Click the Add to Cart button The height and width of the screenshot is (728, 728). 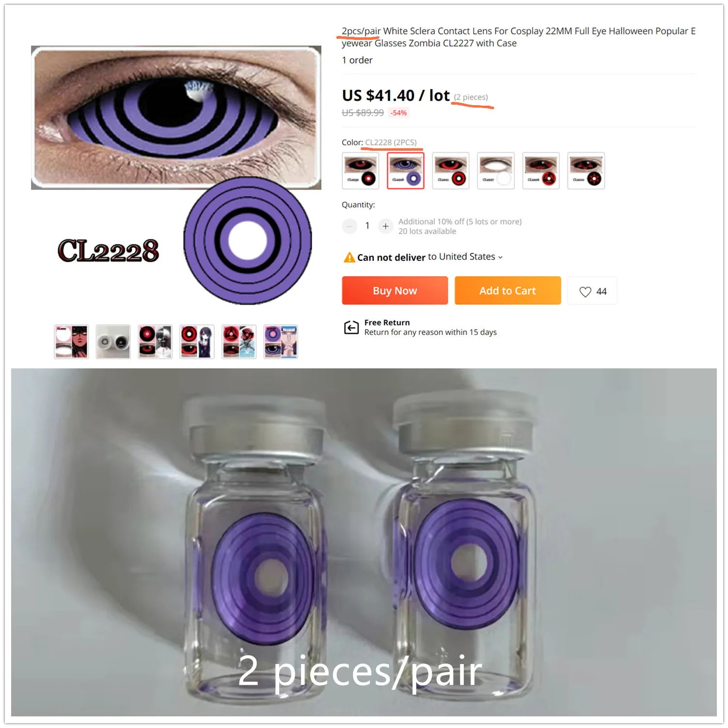click(507, 290)
